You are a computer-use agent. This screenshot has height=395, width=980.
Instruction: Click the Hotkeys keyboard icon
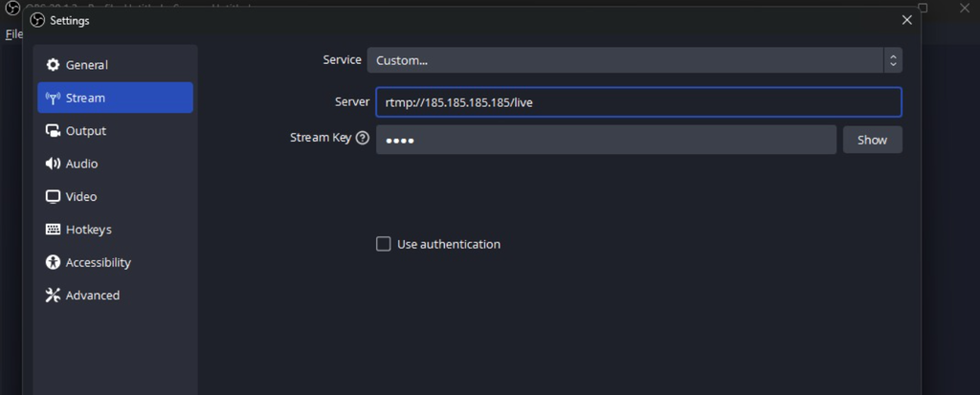coord(53,230)
